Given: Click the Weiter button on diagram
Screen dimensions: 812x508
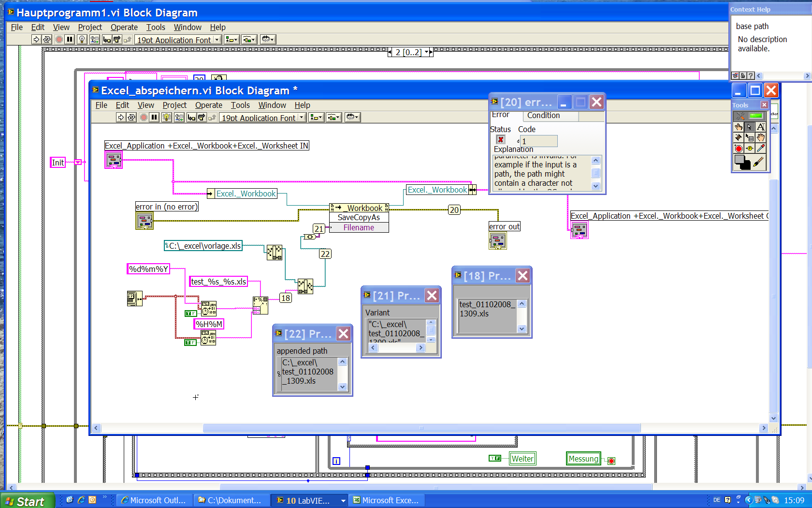Looking at the screenshot, I should tap(522, 459).
